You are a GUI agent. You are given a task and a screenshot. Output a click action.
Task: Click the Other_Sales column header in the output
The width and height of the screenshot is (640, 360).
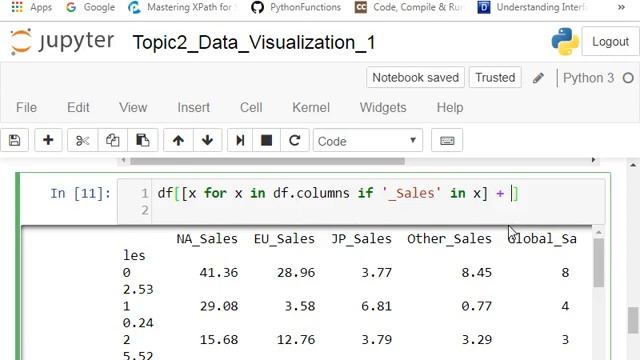[x=449, y=239]
